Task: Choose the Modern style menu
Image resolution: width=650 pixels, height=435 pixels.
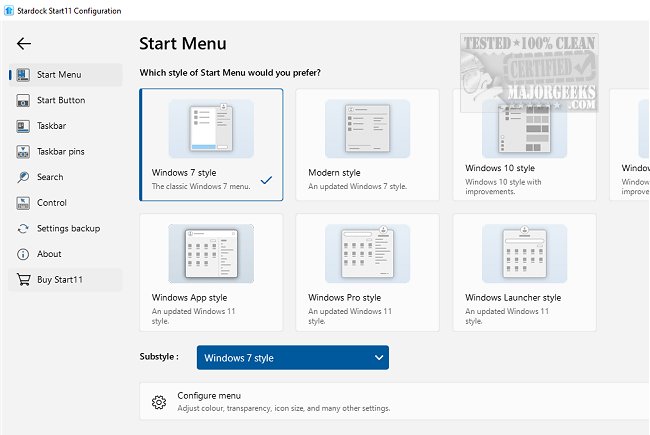Action: coord(367,144)
